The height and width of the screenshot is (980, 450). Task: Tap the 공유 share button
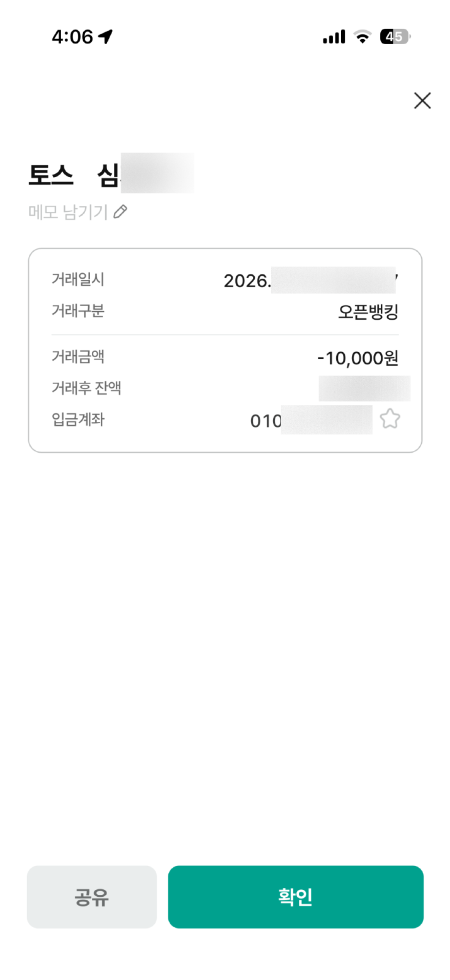(92, 896)
